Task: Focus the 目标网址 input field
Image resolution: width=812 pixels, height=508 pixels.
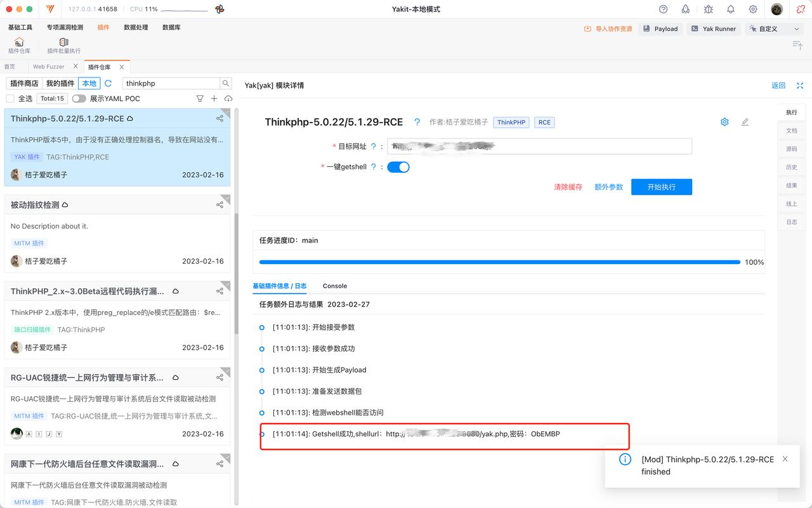Action: [539, 146]
